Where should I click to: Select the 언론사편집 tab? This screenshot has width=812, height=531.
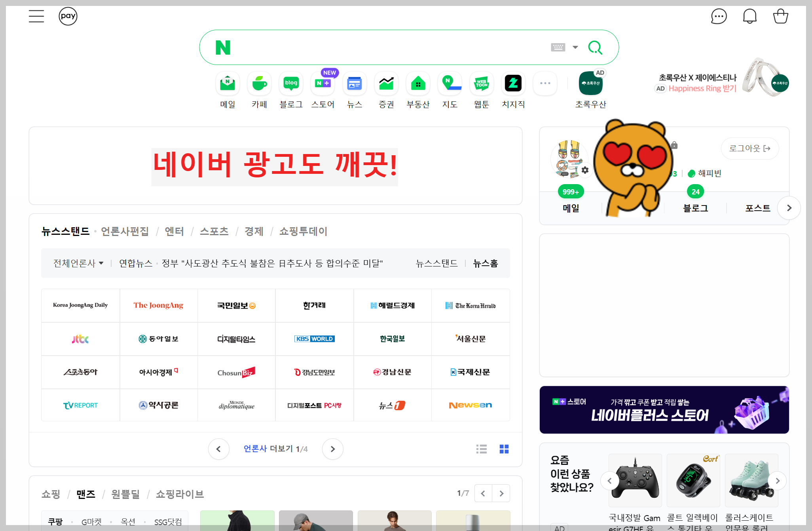[125, 231]
